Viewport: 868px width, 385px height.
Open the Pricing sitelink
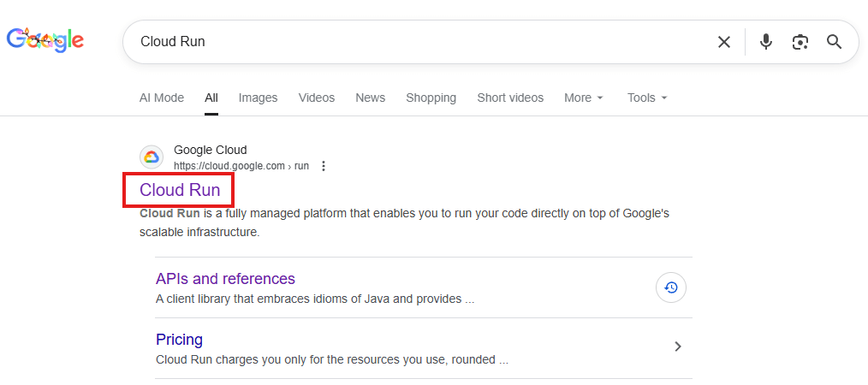[x=180, y=339]
